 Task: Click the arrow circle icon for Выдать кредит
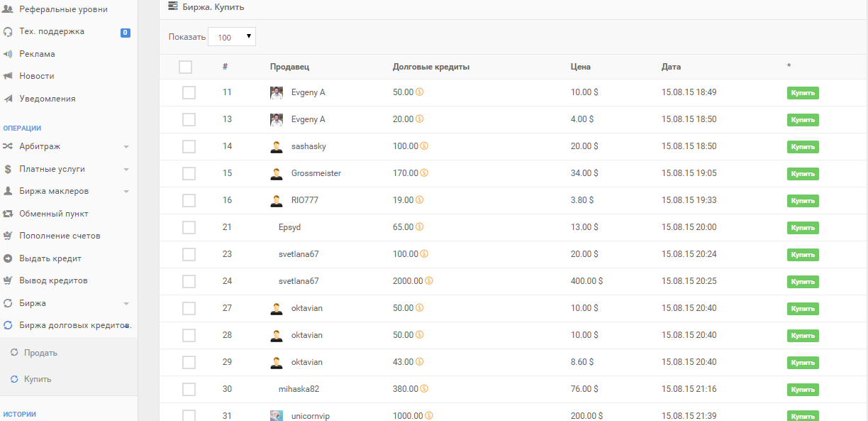click(9, 258)
